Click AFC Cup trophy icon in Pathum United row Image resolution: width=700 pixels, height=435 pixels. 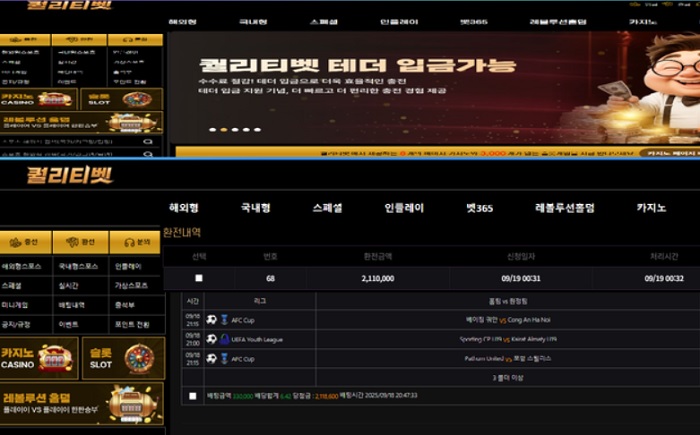225,359
